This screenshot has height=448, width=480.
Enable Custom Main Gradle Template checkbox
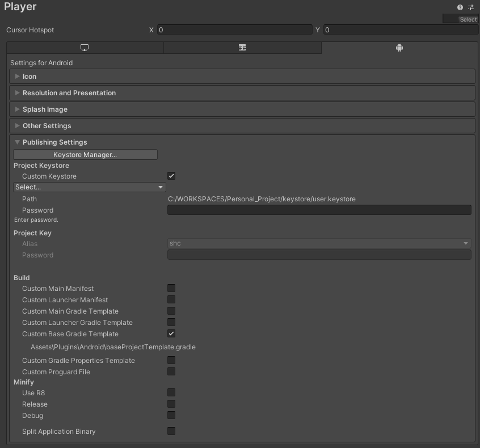pos(171,311)
